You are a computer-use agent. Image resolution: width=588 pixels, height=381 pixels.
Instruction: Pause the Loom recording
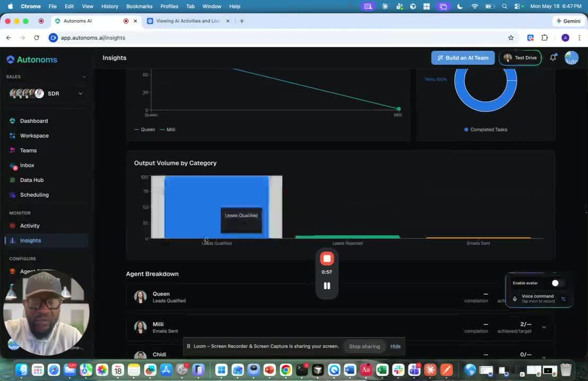pos(327,285)
